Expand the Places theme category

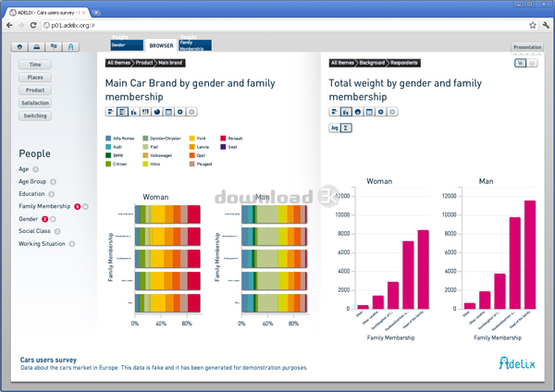coord(35,78)
